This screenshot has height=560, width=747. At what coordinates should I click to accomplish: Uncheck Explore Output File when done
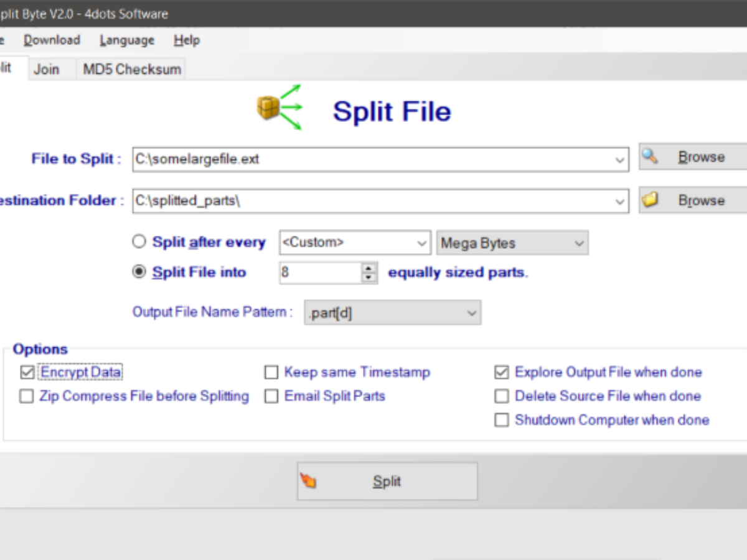click(x=502, y=372)
